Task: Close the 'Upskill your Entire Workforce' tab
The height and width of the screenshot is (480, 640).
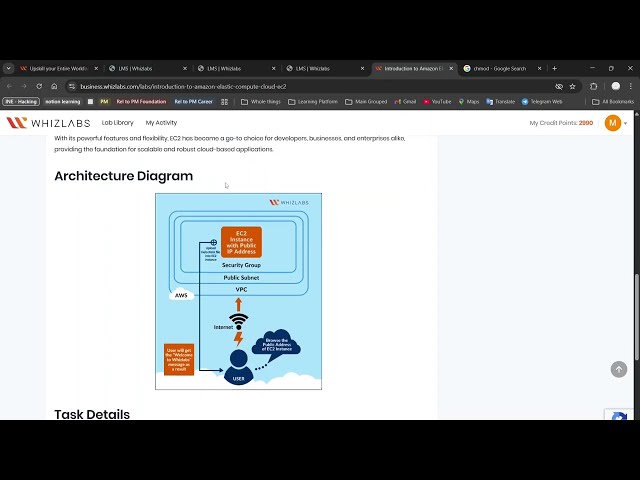Action: (96, 69)
